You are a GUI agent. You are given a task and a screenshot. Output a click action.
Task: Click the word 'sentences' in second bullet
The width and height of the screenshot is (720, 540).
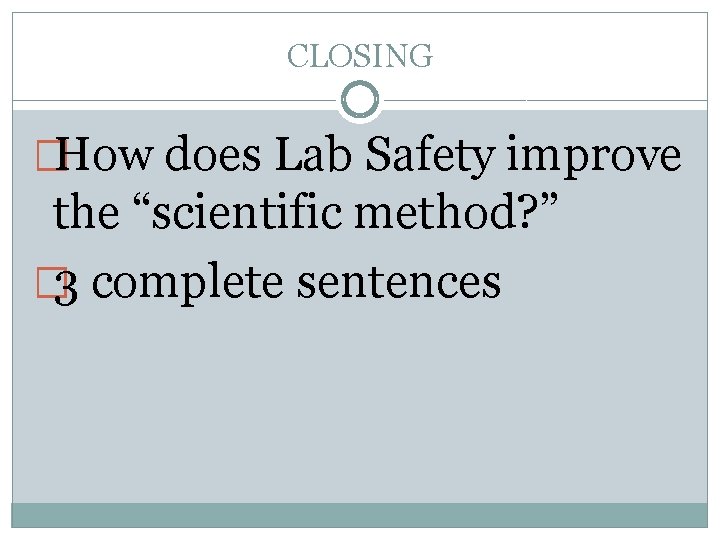pos(399,281)
